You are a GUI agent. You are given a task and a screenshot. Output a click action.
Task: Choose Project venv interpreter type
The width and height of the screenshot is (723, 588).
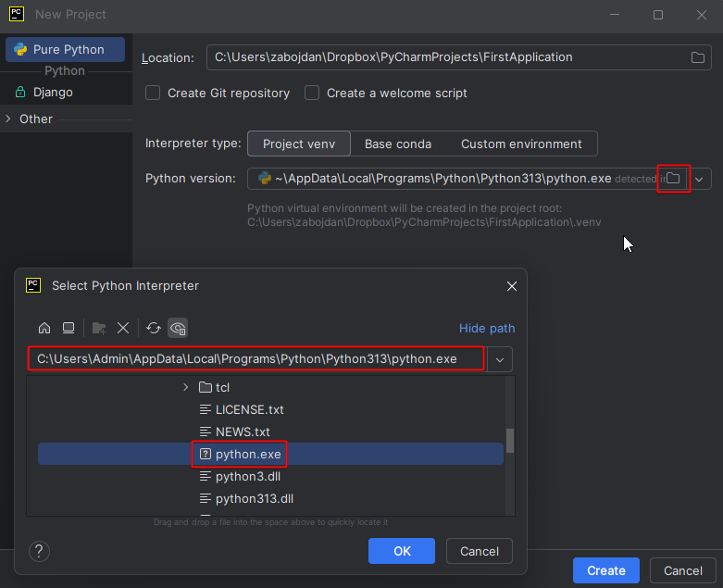299,144
